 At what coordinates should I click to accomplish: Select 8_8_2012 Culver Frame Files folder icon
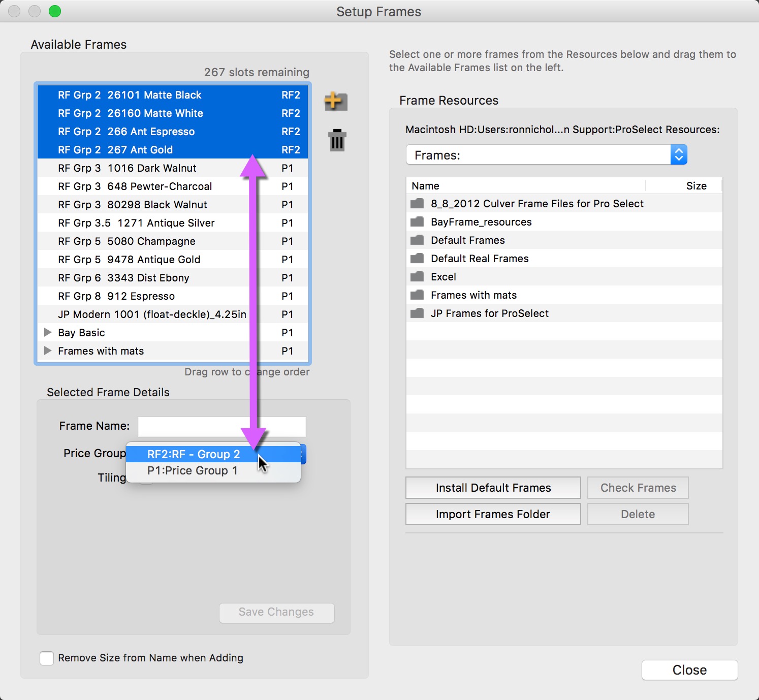coord(417,204)
